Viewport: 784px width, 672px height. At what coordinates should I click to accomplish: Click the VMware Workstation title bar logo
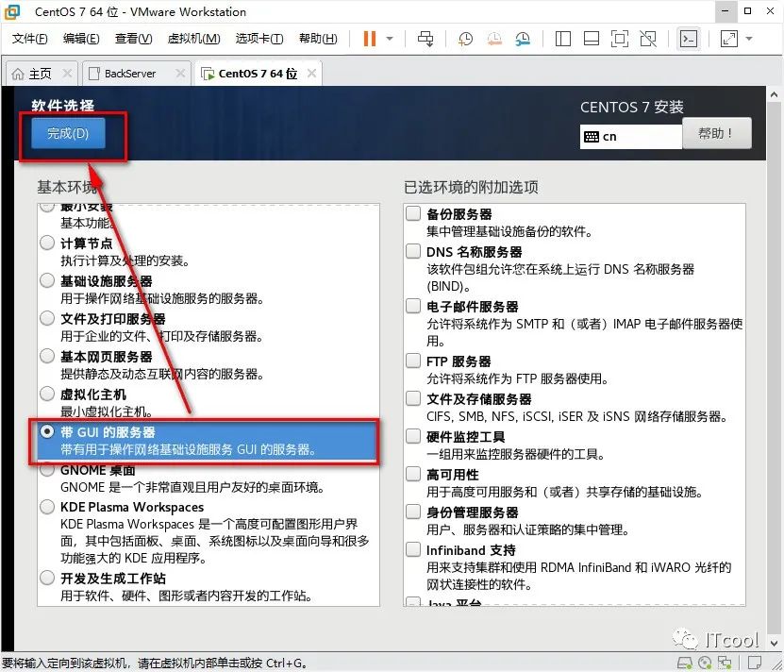pyautogui.click(x=12, y=12)
